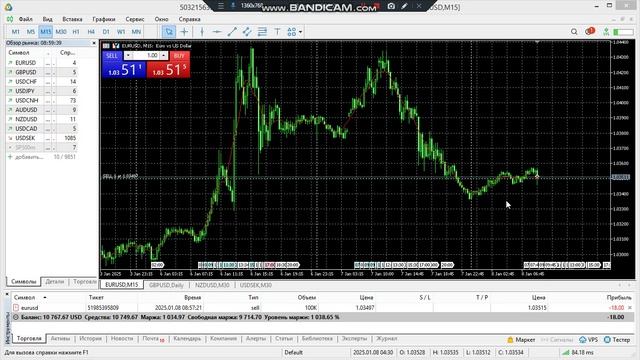The image size is (640, 360).
Task: Open the Вид menu
Action: (47, 19)
